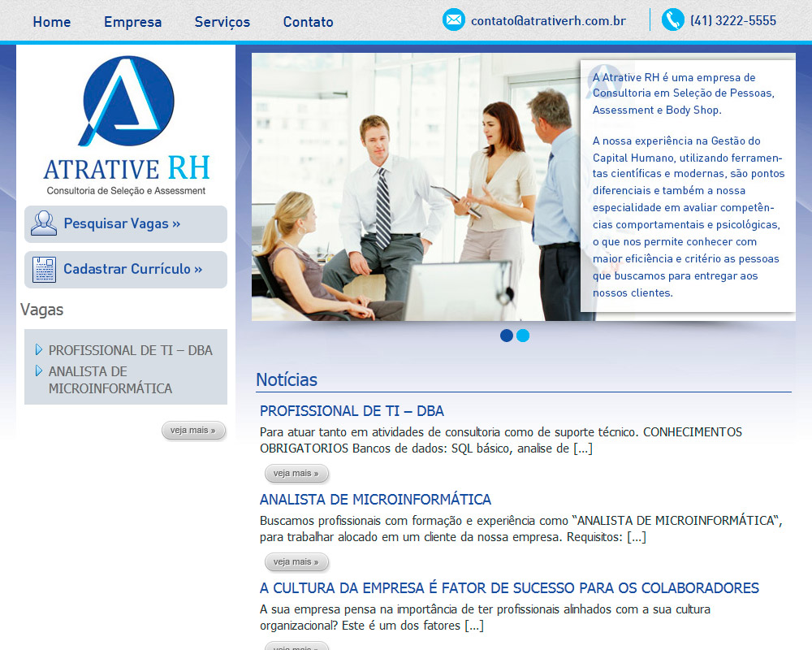The height and width of the screenshot is (650, 812).
Task: Open the news headline ANALISTA DE MICROINFORMÁTICA
Action: tap(375, 500)
